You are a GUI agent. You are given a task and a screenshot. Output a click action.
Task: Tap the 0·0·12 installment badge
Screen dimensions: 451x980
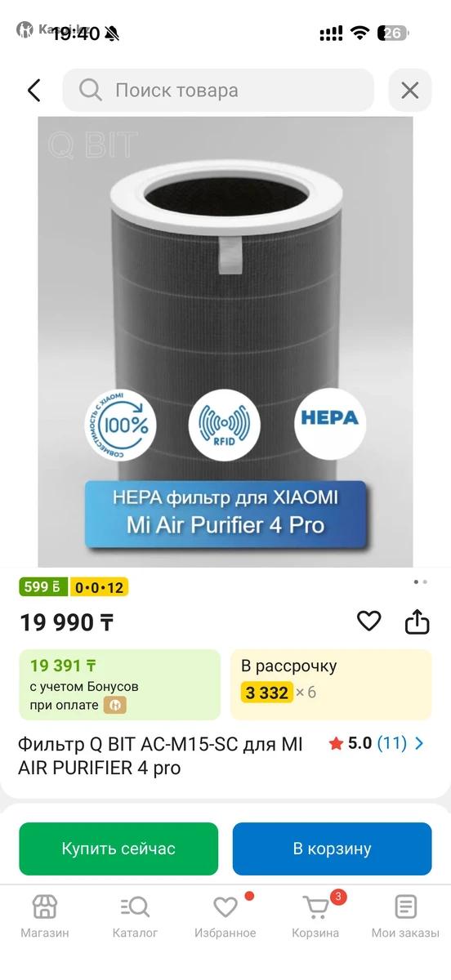pyautogui.click(x=99, y=587)
